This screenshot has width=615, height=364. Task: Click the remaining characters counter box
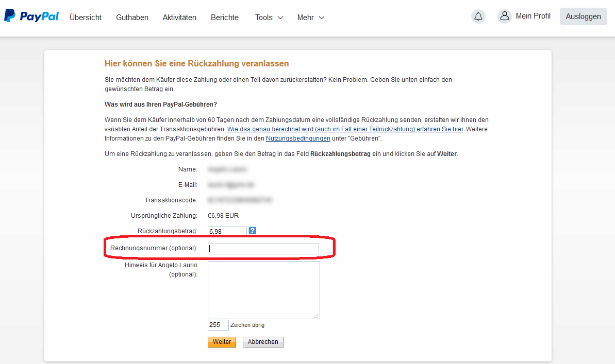pyautogui.click(x=218, y=325)
